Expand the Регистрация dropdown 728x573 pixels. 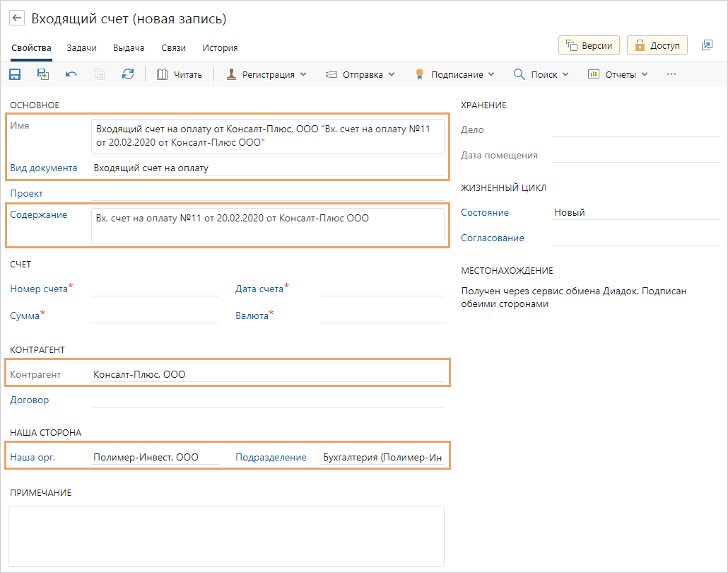tap(266, 74)
